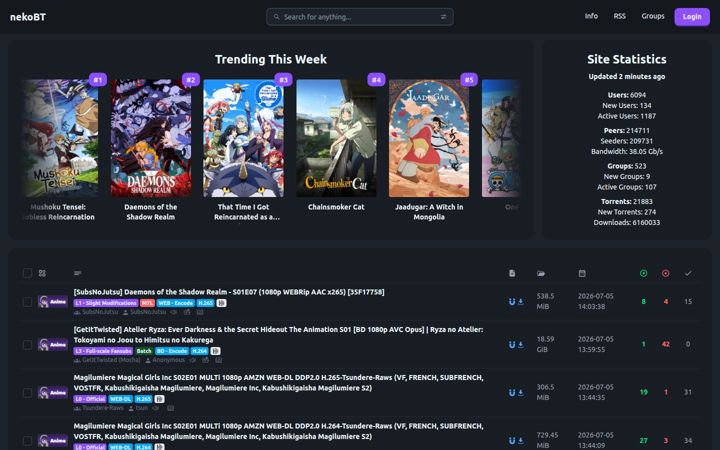Sort by category using grid header icon
This screenshot has width=720, height=450.
click(x=42, y=273)
